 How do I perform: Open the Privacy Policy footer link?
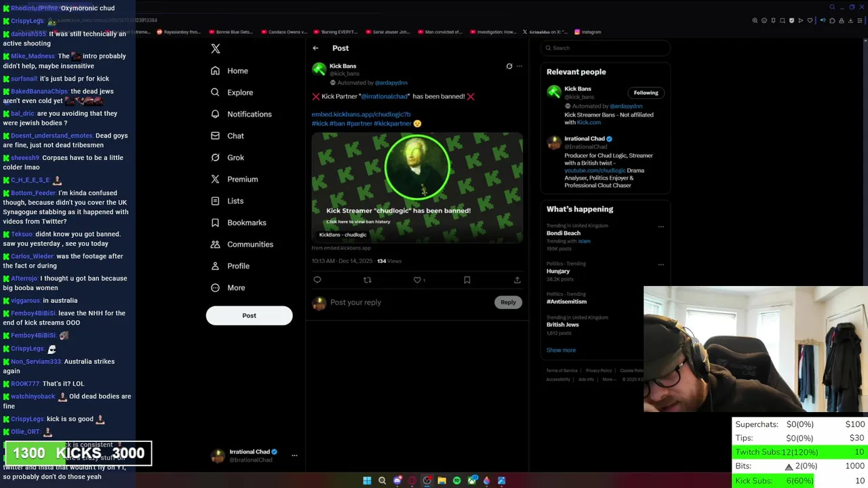pos(599,371)
